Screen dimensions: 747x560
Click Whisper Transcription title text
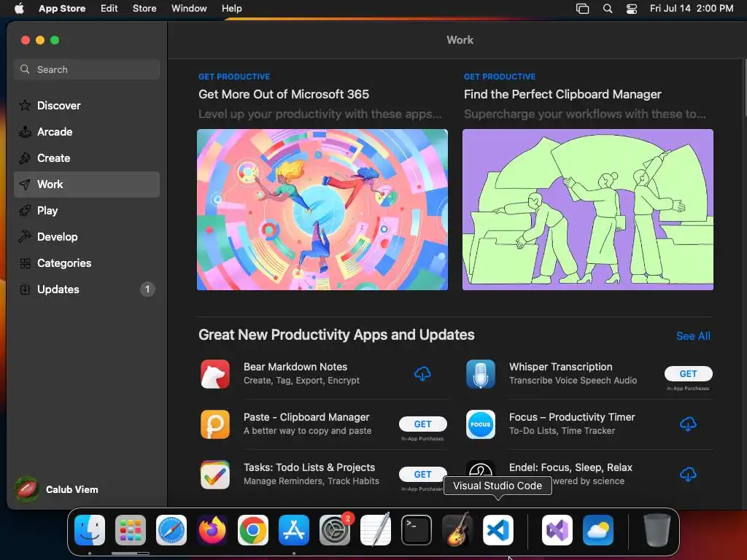point(561,367)
